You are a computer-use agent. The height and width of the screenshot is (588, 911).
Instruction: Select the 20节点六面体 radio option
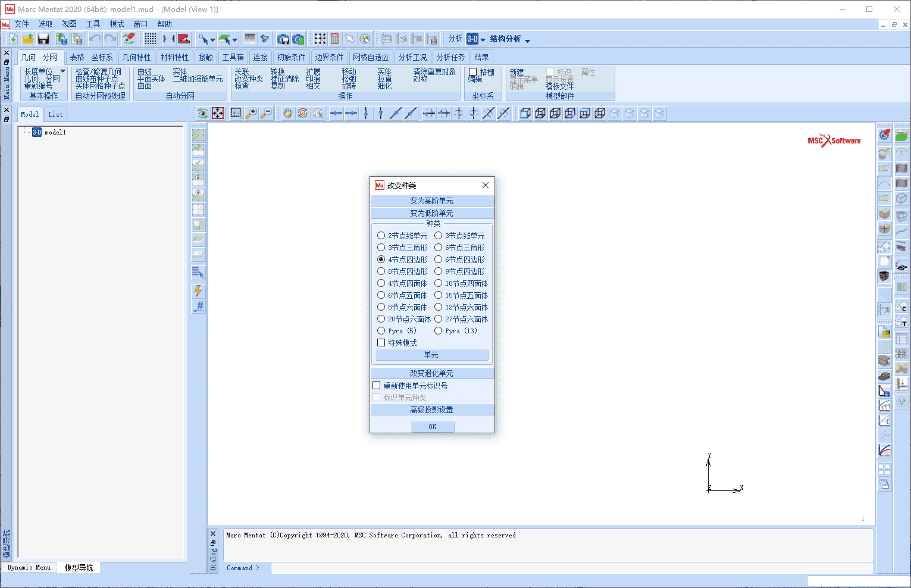[381, 319]
